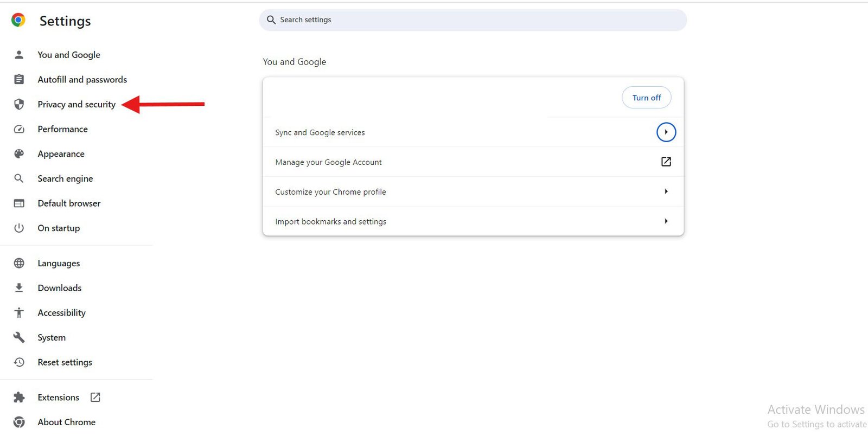Image resolution: width=868 pixels, height=448 pixels.
Task: Expand Sync and Google services arrow
Action: pyautogui.click(x=666, y=132)
